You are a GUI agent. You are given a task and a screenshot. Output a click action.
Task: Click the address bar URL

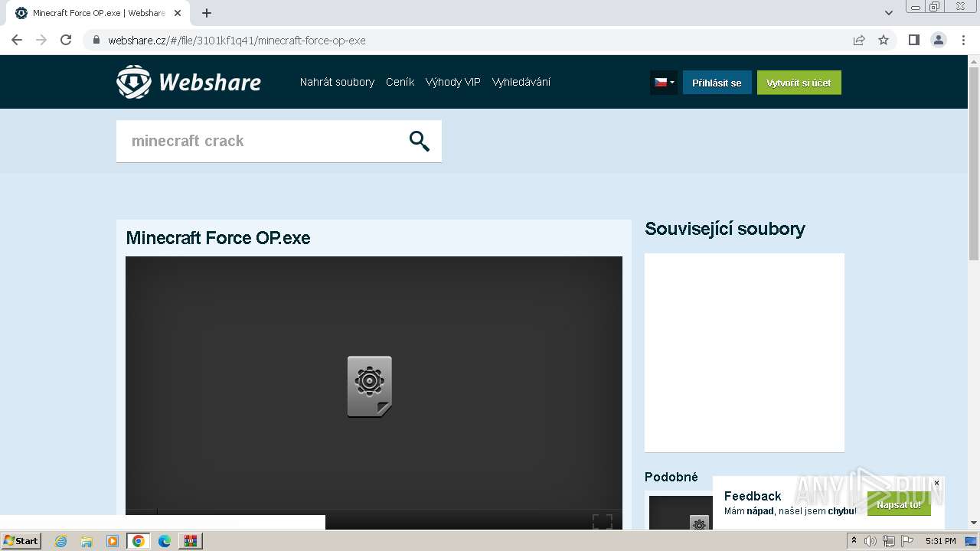click(x=237, y=41)
